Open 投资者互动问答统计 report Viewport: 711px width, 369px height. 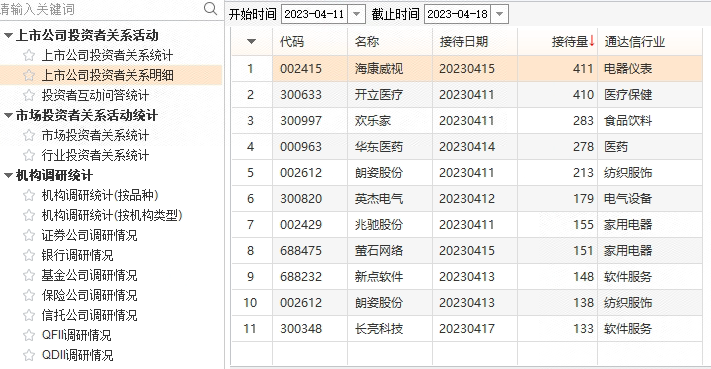95,95
